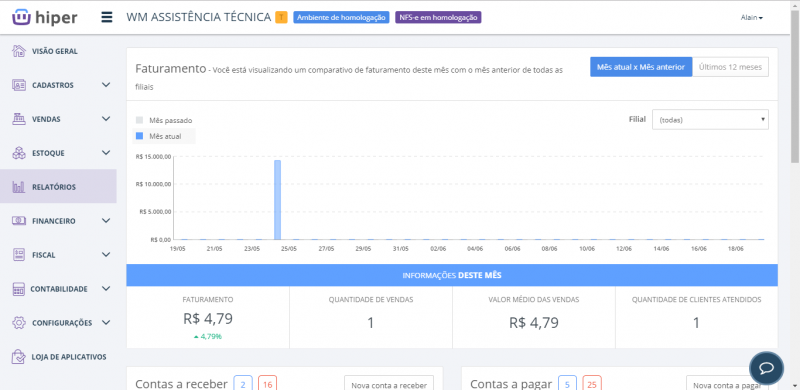Toggle Mês atual legend series
The width and height of the screenshot is (800, 390).
pyautogui.click(x=159, y=136)
